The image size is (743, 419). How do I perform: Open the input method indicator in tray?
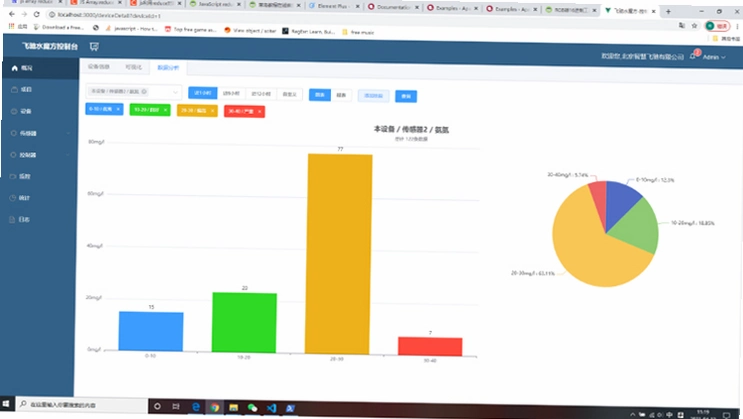coord(670,415)
